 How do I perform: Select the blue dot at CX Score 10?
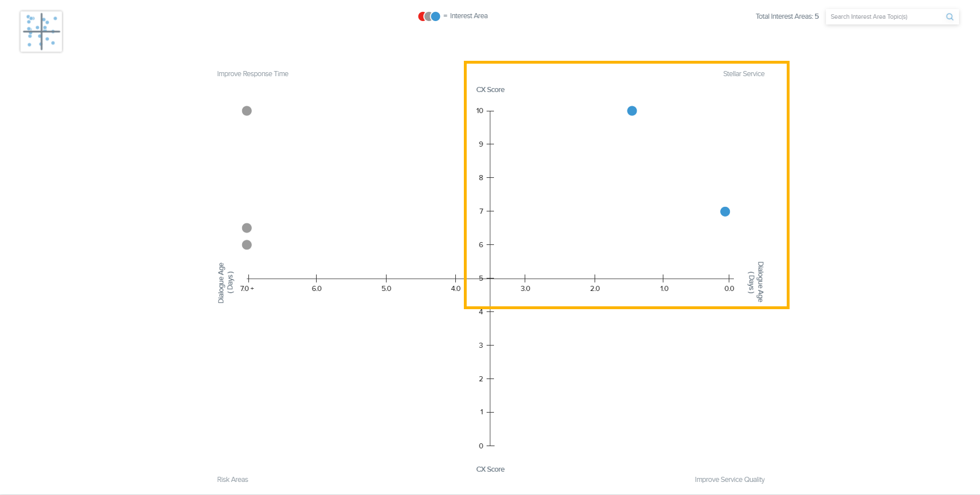coord(632,111)
